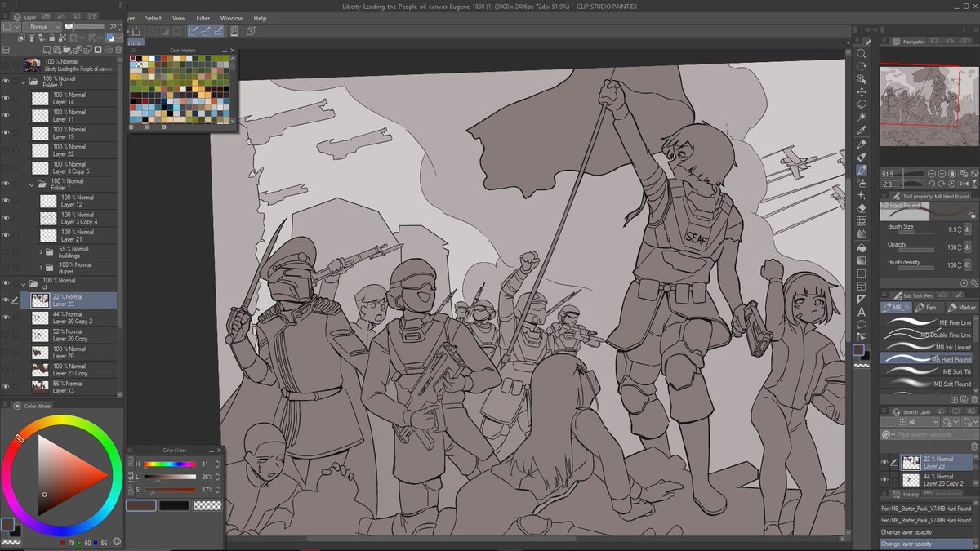Click the Opacity slider in Tool property
Viewport: 980px width, 551px height.
[x=916, y=250]
